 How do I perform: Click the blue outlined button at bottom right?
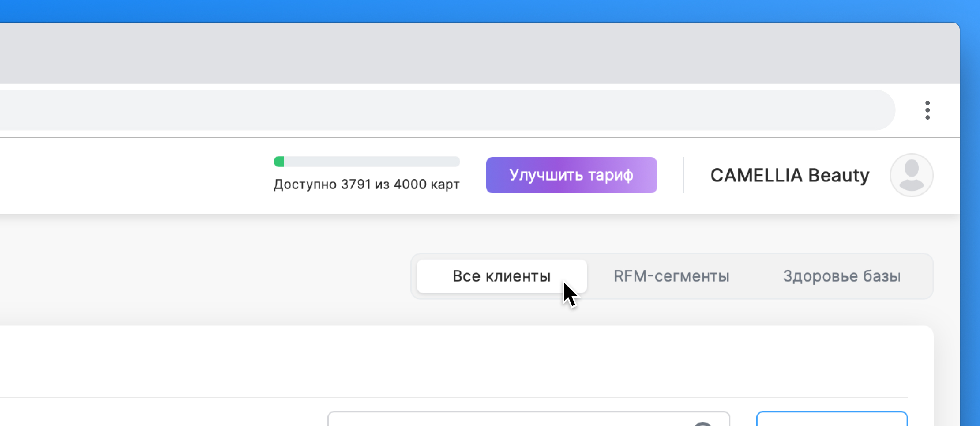click(832, 419)
